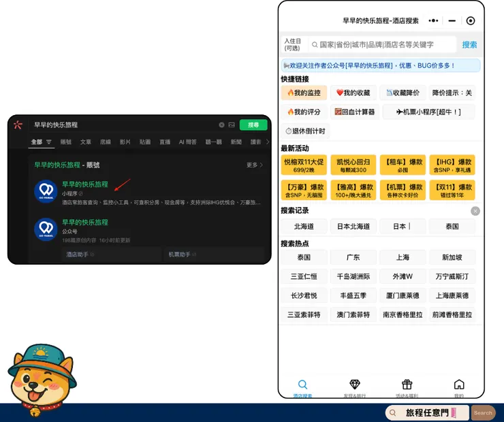504x422 pixels.
Task: Click the 酒店助手 shortcut
Action: tap(112, 255)
